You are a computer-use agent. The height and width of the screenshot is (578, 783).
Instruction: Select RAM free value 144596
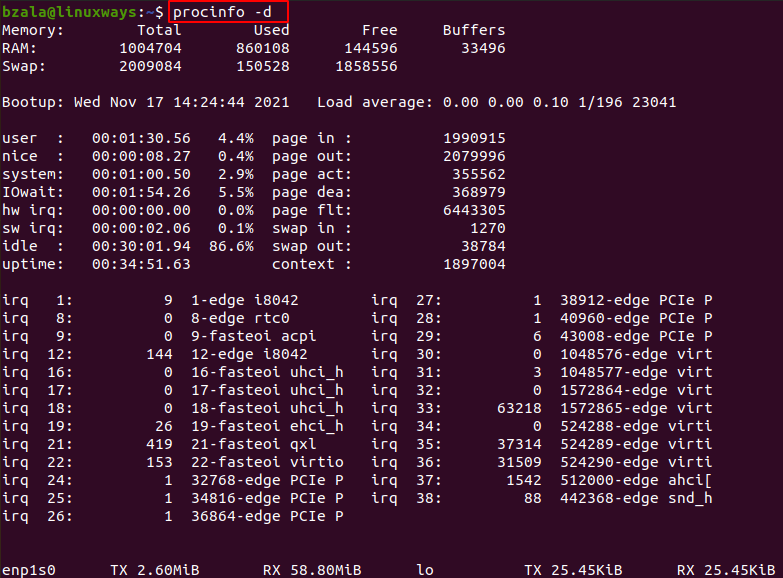coord(371,48)
